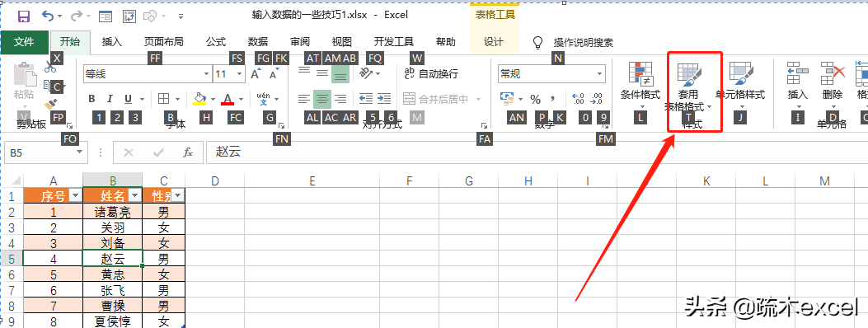Viewport: 868px width, 328px height.
Task: Switch to 插入 ribbon tab
Action: (x=112, y=42)
